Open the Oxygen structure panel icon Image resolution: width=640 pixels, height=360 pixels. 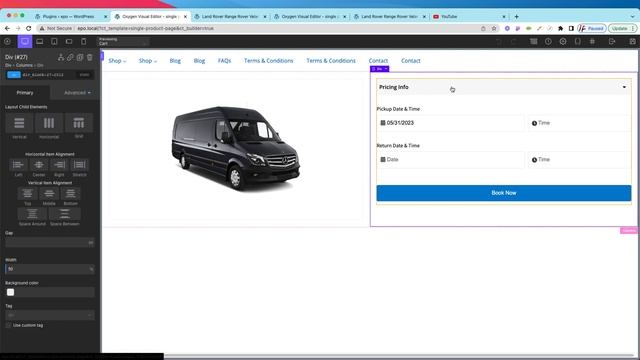pos(533,41)
